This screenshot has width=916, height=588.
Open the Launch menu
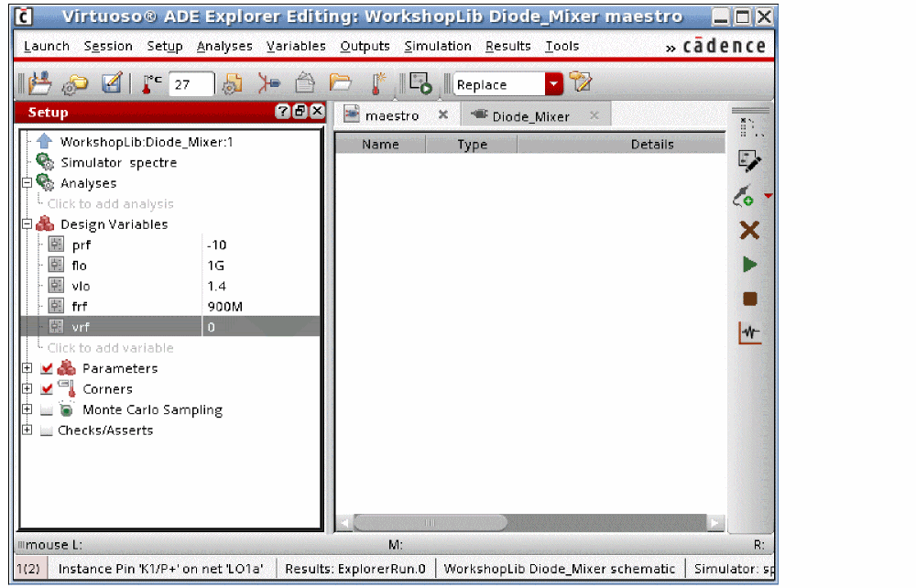[x=47, y=46]
